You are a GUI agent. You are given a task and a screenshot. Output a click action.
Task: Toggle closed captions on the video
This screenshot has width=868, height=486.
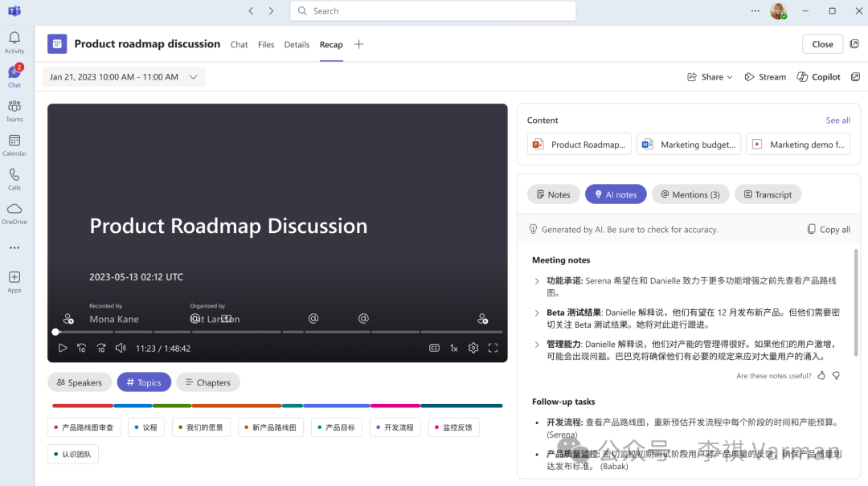pyautogui.click(x=435, y=348)
